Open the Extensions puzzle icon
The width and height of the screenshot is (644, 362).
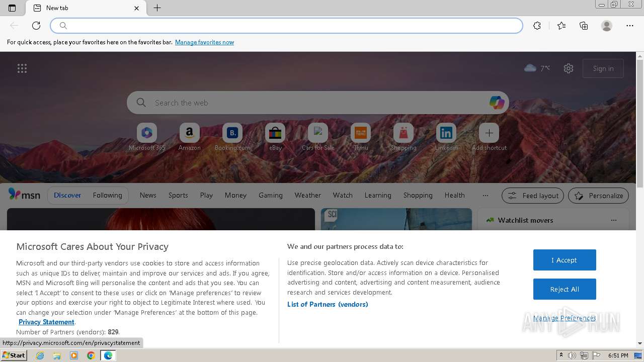tap(537, 26)
